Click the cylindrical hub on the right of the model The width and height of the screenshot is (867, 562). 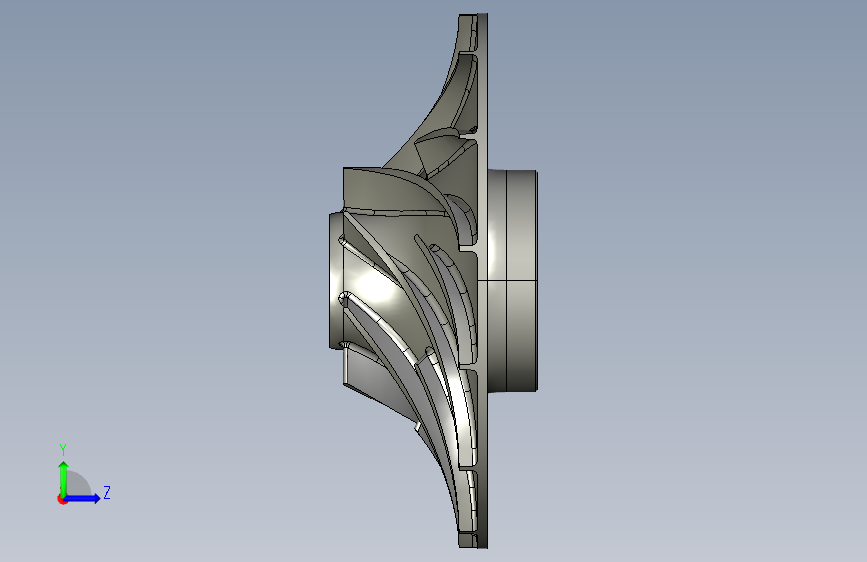513,280
